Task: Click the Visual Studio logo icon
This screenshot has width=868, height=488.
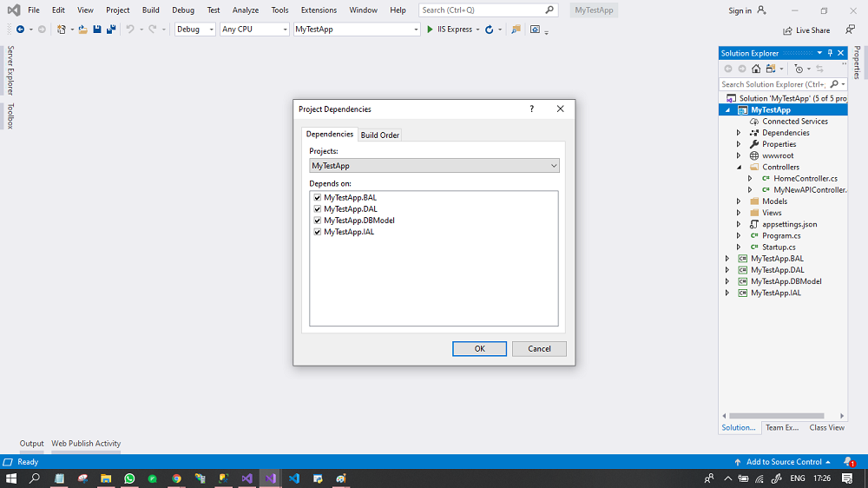Action: click(x=14, y=10)
